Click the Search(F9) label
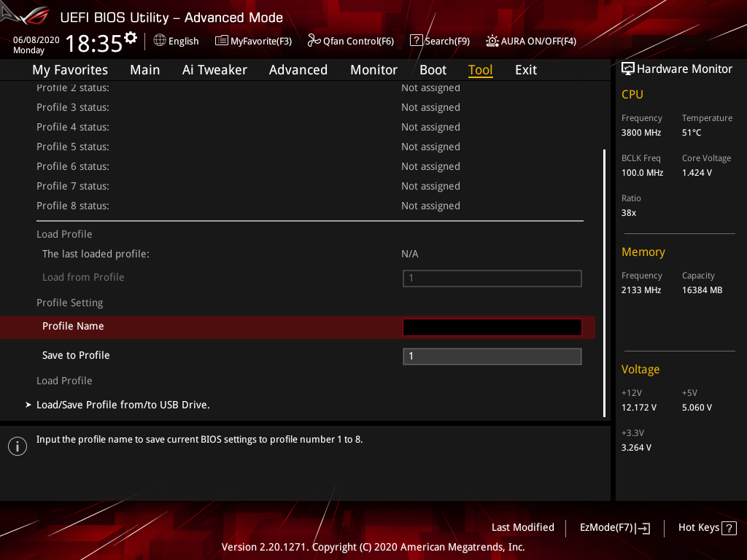Image resolution: width=747 pixels, height=560 pixels. tap(447, 42)
